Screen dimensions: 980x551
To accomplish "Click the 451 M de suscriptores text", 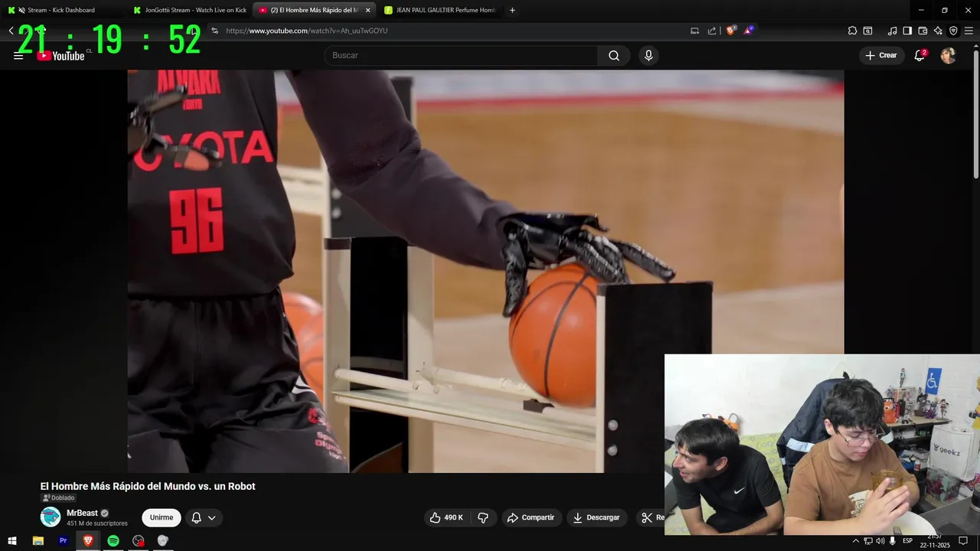I will (x=97, y=523).
